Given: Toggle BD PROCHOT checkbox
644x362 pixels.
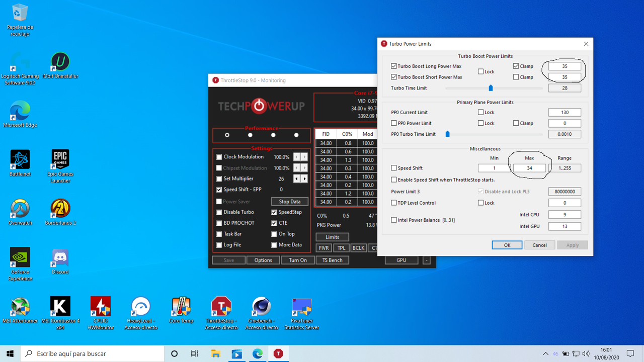Looking at the screenshot, I should tap(219, 223).
